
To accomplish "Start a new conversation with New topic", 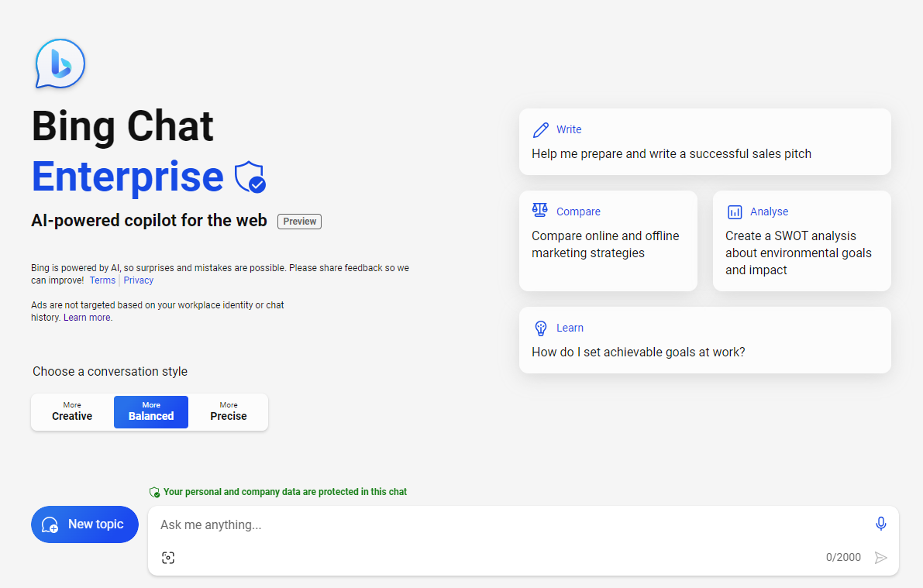I will (84, 524).
